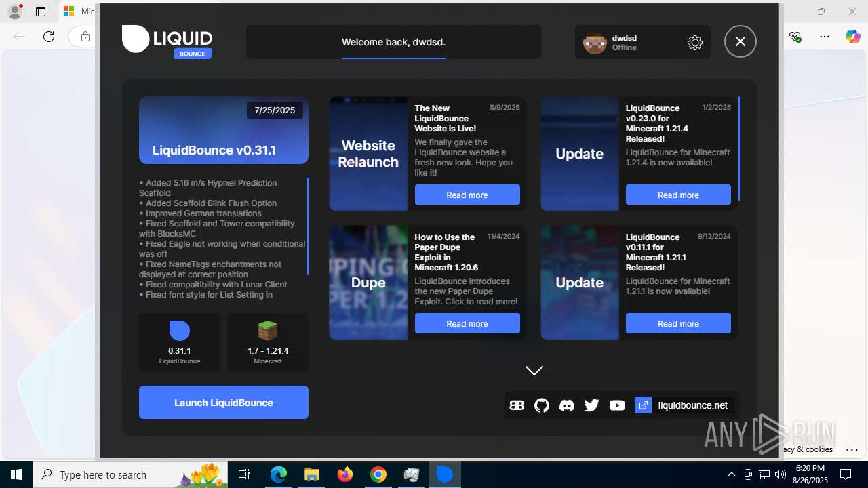Open the Website Relaunch thumbnail

[368, 154]
